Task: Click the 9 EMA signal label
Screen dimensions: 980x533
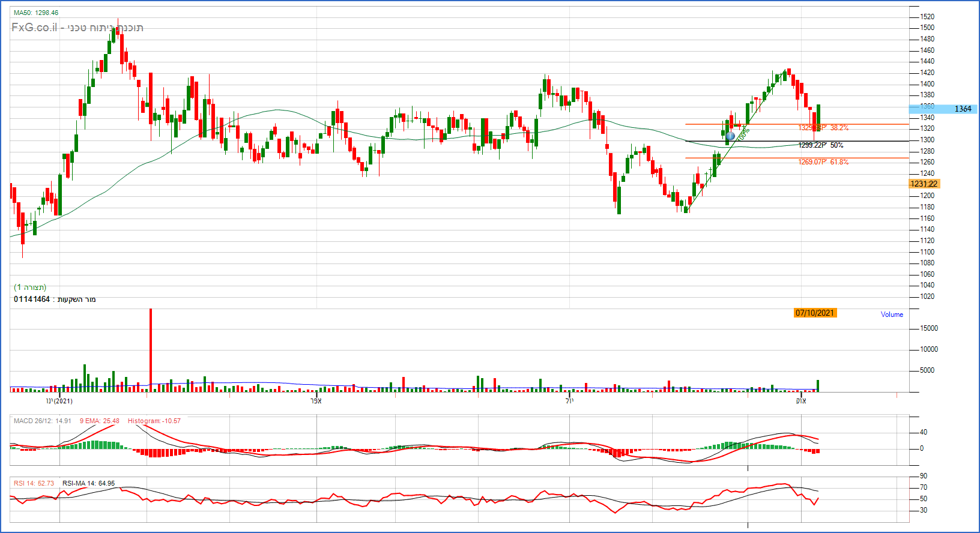Action: pyautogui.click(x=99, y=421)
